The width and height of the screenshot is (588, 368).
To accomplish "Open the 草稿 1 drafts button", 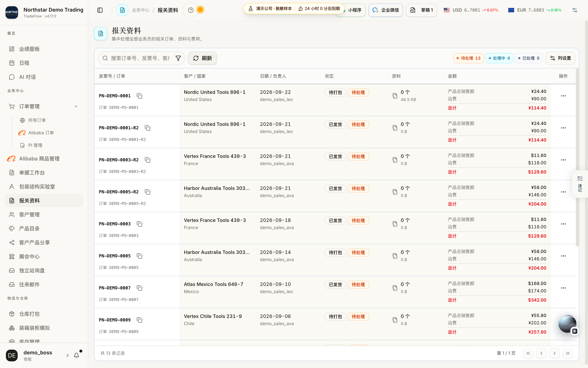I will 421,10.
